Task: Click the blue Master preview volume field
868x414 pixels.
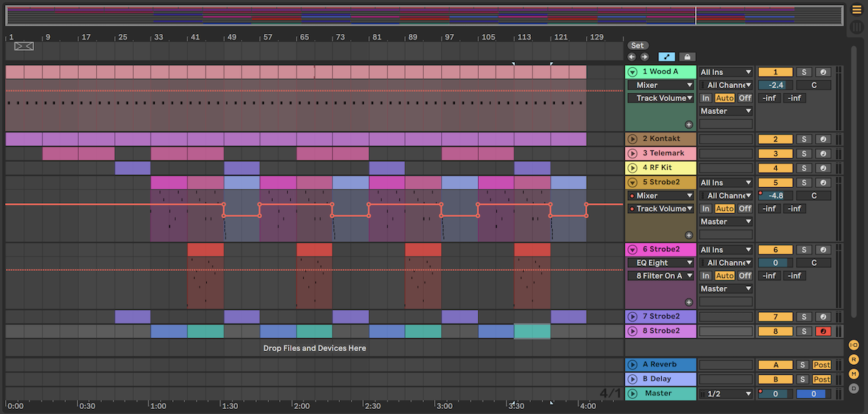Action: (x=814, y=394)
